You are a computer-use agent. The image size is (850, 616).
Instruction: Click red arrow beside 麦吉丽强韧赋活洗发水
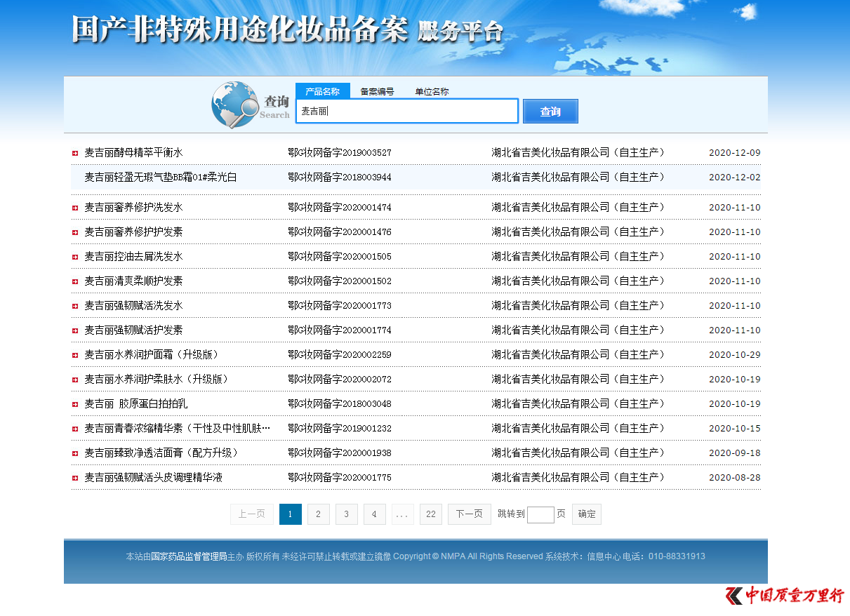(x=74, y=306)
